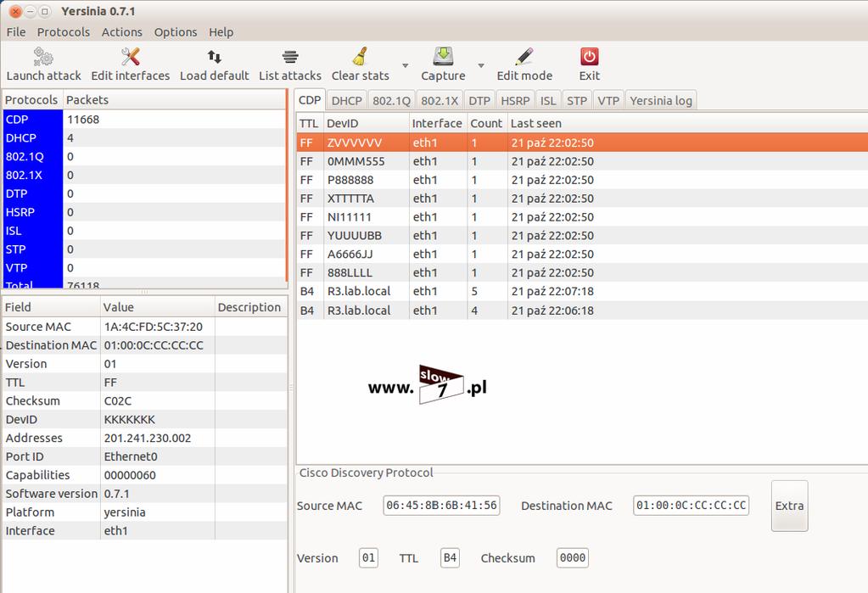Click the Version input field

tap(369, 557)
